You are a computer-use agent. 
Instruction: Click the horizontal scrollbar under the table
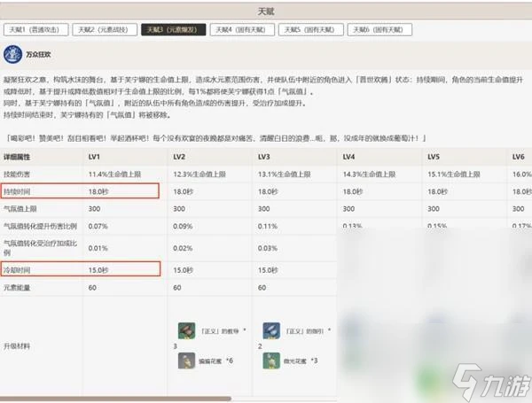coord(115,398)
